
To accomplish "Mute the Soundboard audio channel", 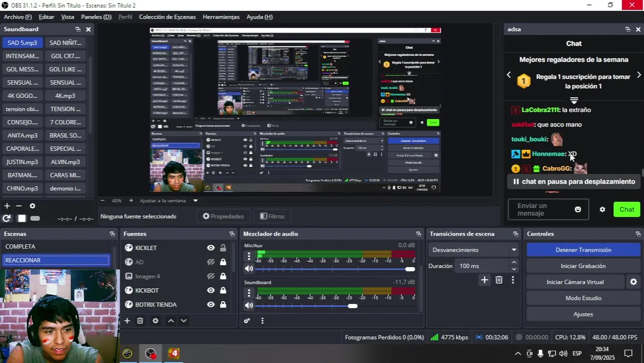I will (249, 306).
